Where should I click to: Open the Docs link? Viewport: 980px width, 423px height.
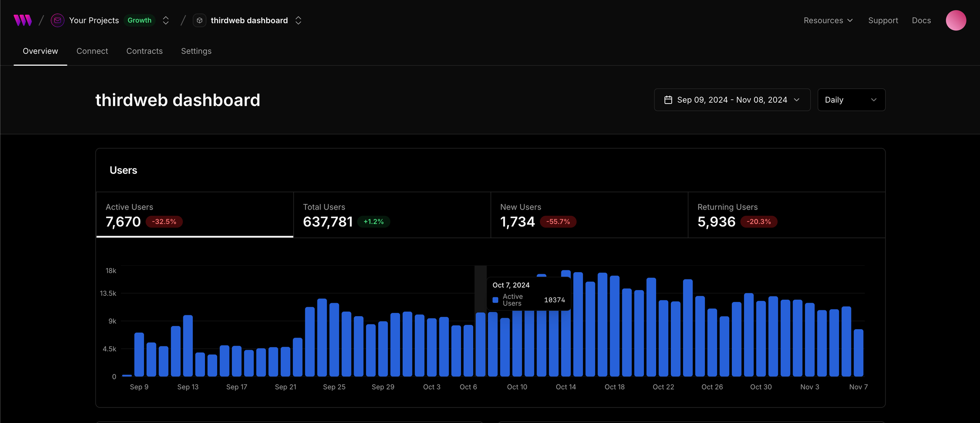coord(921,20)
